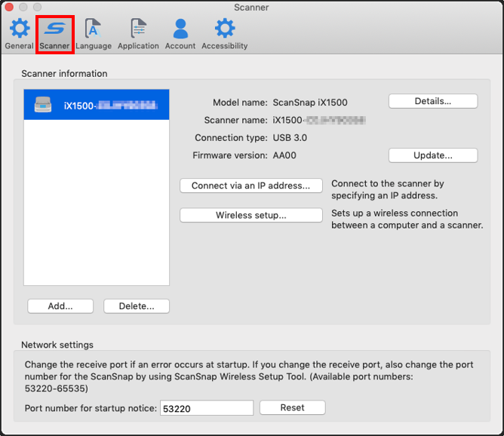The image size is (504, 436).
Task: Click the port number field showing 53220
Action: pos(207,408)
